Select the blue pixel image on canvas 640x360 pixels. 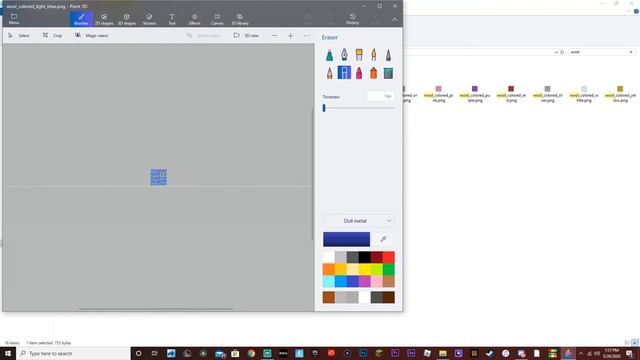click(158, 177)
